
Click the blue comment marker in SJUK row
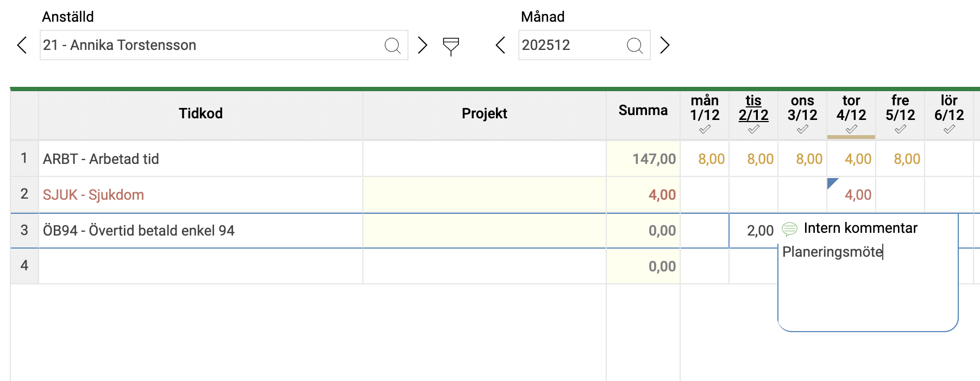tap(832, 183)
